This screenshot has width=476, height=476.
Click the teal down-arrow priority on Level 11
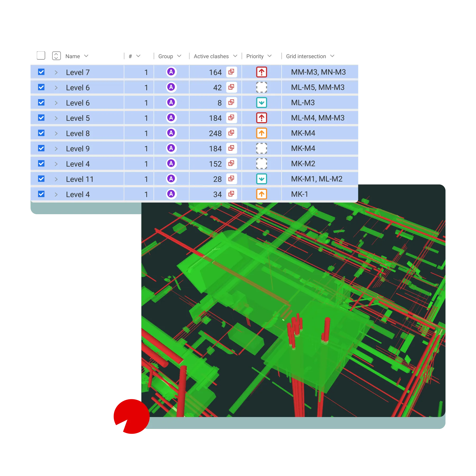click(261, 179)
